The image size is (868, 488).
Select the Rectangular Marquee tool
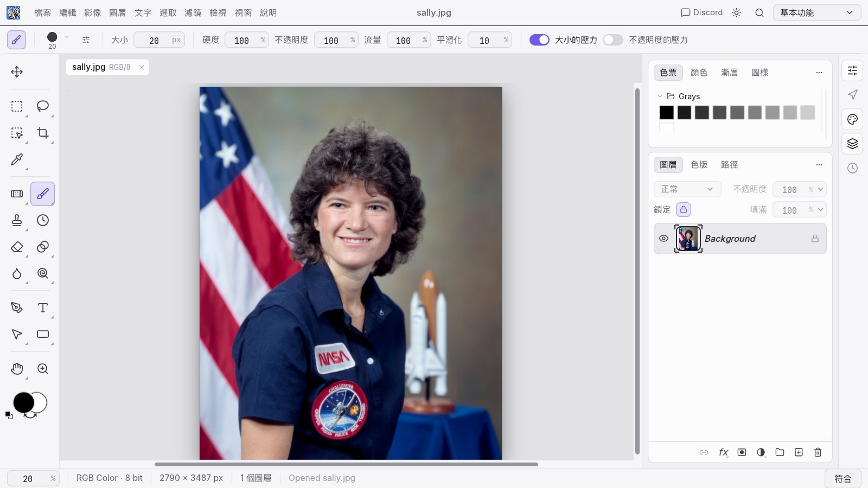click(x=17, y=106)
